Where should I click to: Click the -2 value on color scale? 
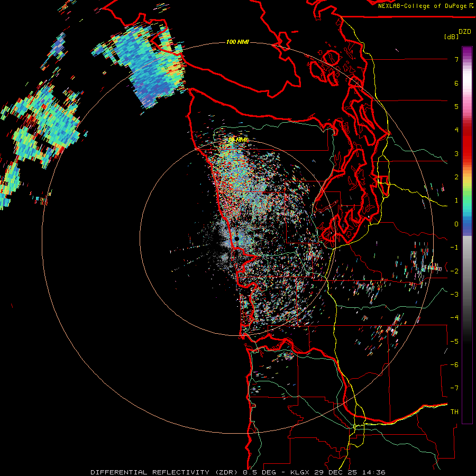[454, 271]
